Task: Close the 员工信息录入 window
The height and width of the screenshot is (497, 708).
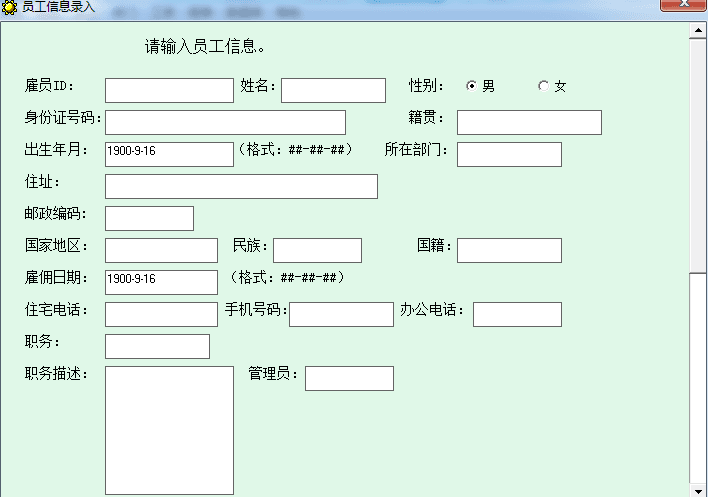Action: tap(684, 5)
